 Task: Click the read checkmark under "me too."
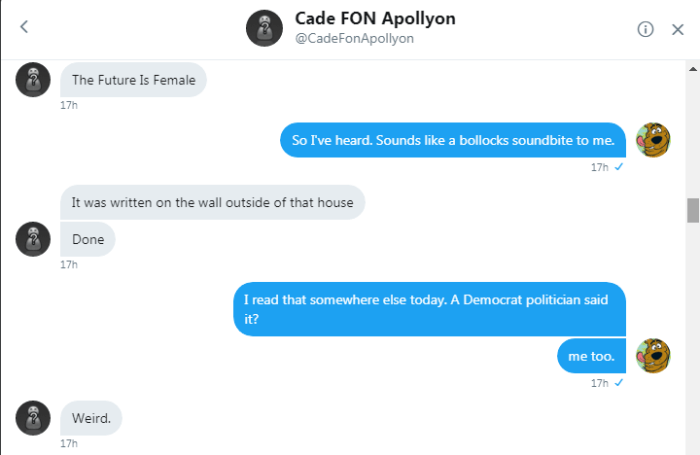[x=619, y=382]
